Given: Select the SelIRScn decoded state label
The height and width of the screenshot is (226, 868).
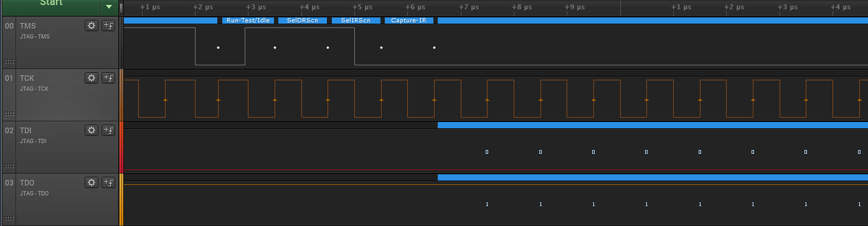Looking at the screenshot, I should [x=356, y=21].
